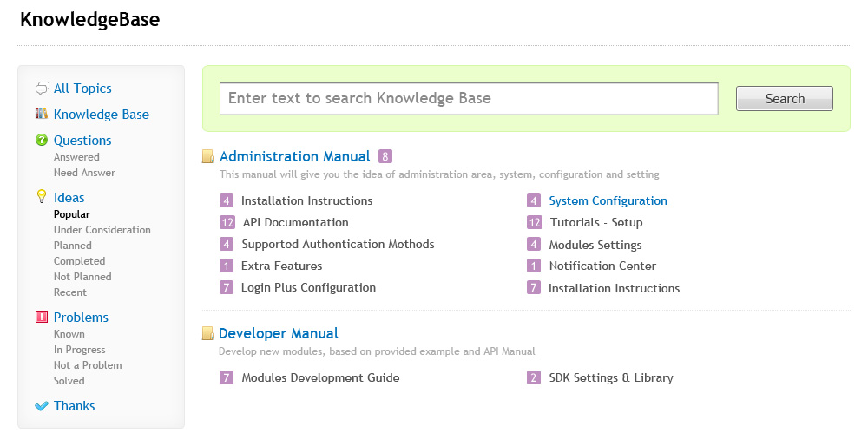Show Under Consideration ideas
This screenshot has height=446, width=868.
pyautogui.click(x=102, y=230)
